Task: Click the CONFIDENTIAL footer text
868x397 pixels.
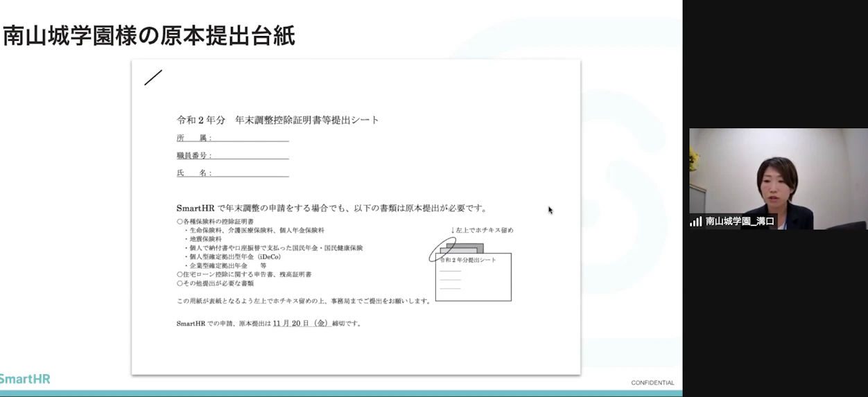Action: tap(652, 382)
